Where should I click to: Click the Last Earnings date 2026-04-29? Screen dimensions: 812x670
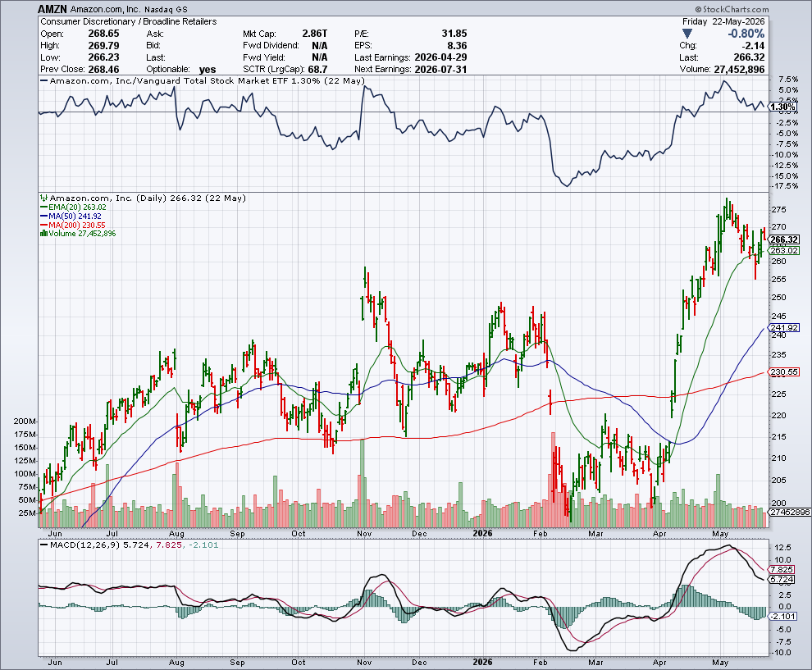(x=440, y=57)
